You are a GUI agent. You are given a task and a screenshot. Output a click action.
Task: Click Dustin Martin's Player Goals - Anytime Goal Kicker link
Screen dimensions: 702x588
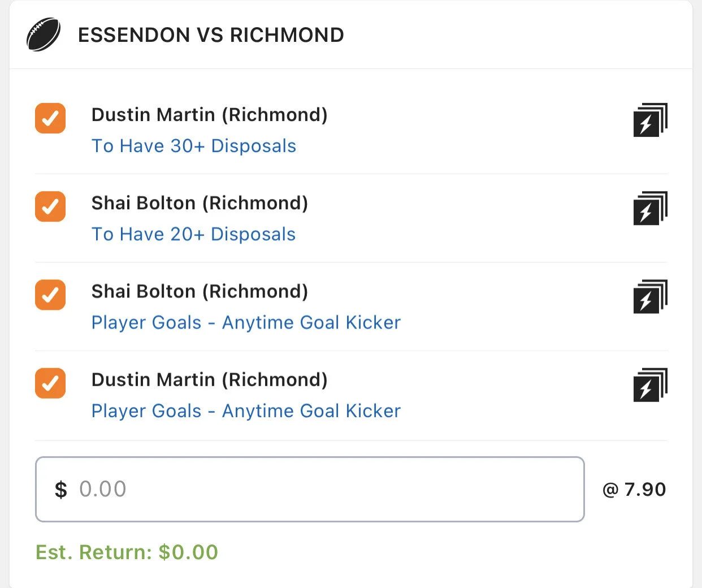pyautogui.click(x=246, y=410)
